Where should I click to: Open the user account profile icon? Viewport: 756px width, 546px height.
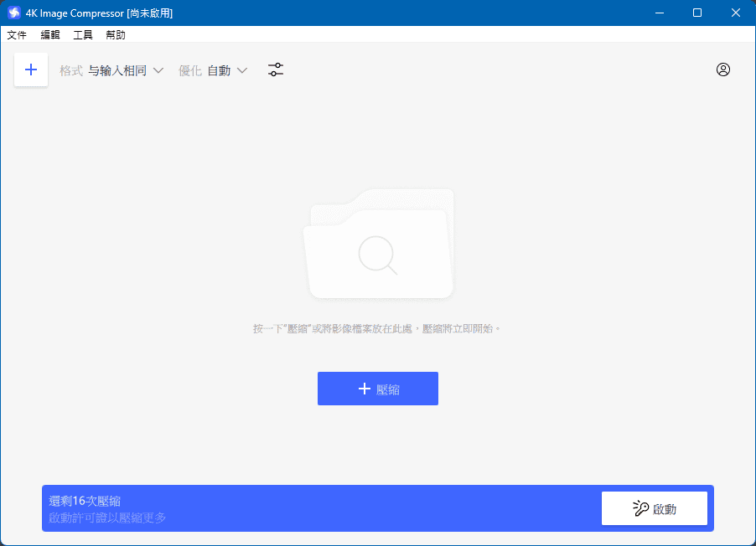(x=723, y=70)
